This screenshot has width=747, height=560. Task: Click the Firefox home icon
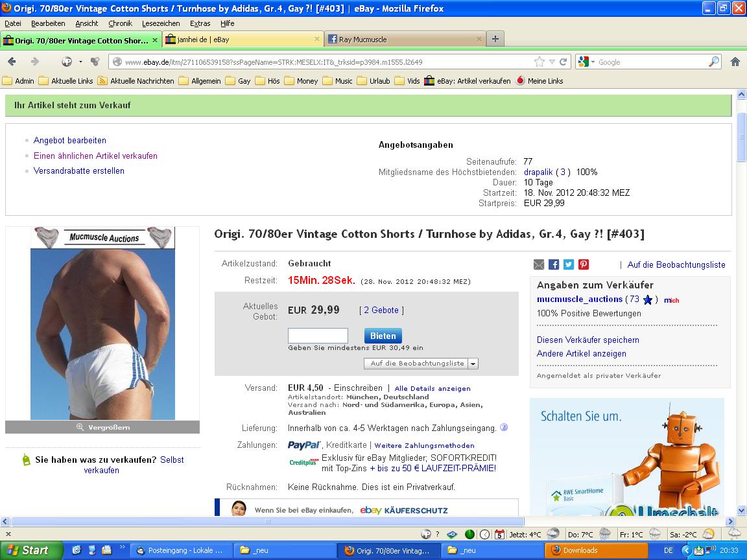coord(735,62)
